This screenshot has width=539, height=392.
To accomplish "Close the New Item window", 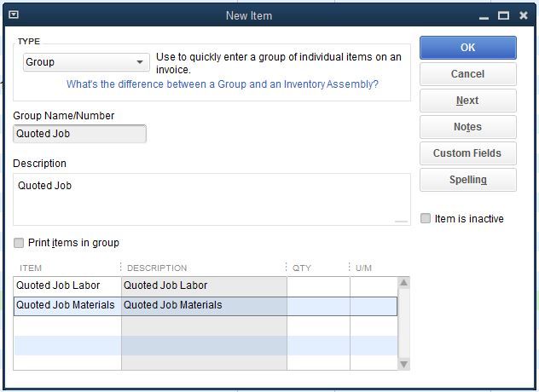I will [x=523, y=15].
